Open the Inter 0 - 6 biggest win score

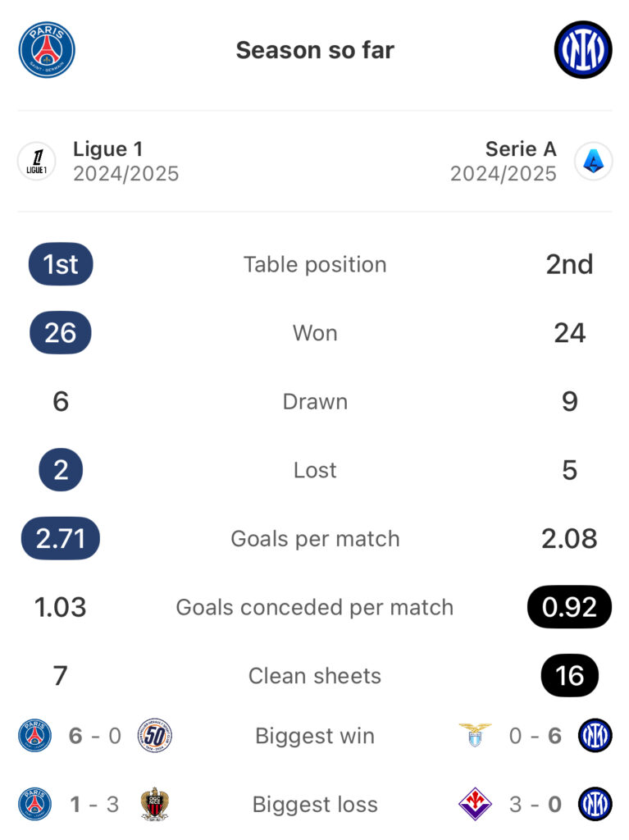pos(536,736)
